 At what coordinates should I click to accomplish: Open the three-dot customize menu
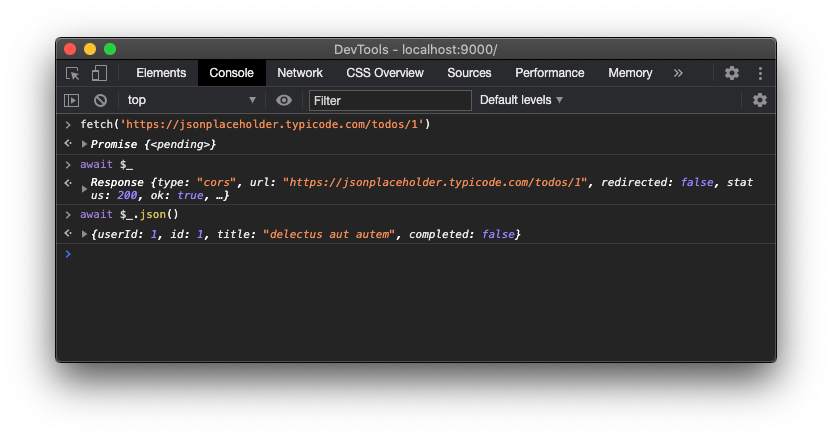[760, 73]
